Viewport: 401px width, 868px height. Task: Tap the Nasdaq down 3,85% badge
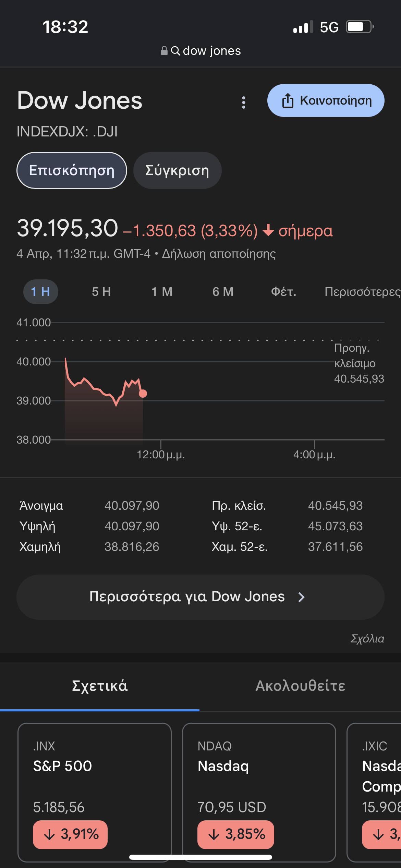point(235,834)
